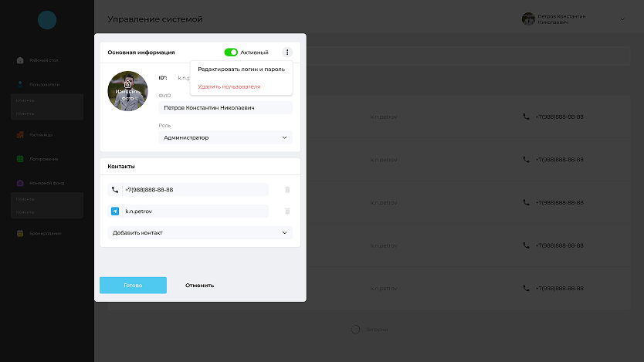Delete the k.n.petrov Telegram contact with trash icon
Image resolution: width=644 pixels, height=362 pixels.
287,211
